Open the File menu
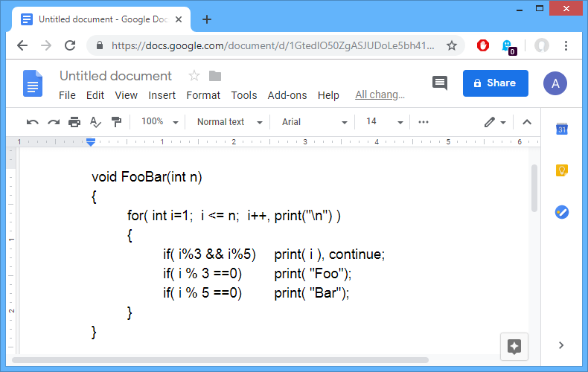The height and width of the screenshot is (372, 588). (x=67, y=95)
